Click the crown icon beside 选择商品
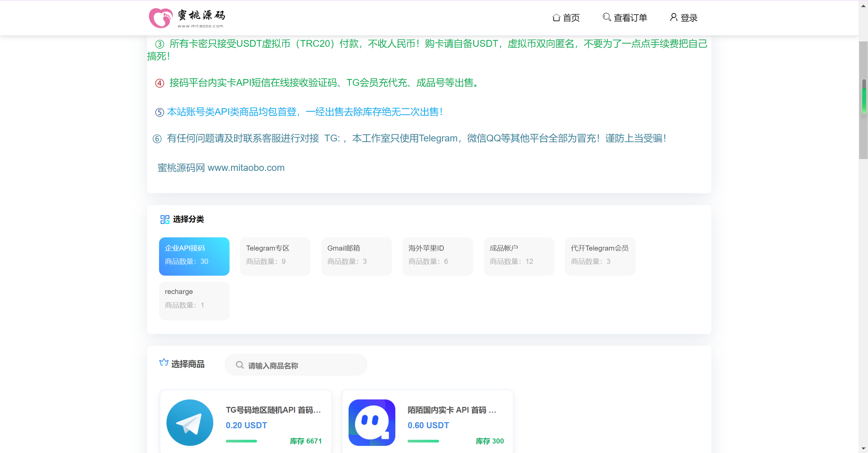The height and width of the screenshot is (453, 868). coord(164,362)
